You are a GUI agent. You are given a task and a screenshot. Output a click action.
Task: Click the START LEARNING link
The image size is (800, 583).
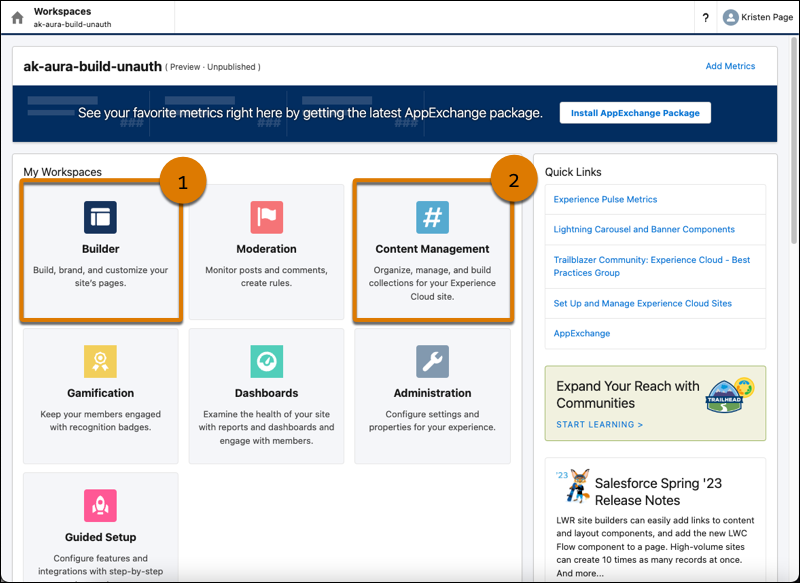tap(600, 424)
